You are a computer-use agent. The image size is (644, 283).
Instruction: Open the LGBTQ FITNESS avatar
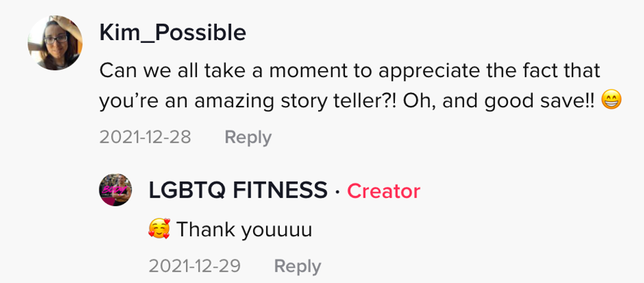pyautogui.click(x=115, y=191)
